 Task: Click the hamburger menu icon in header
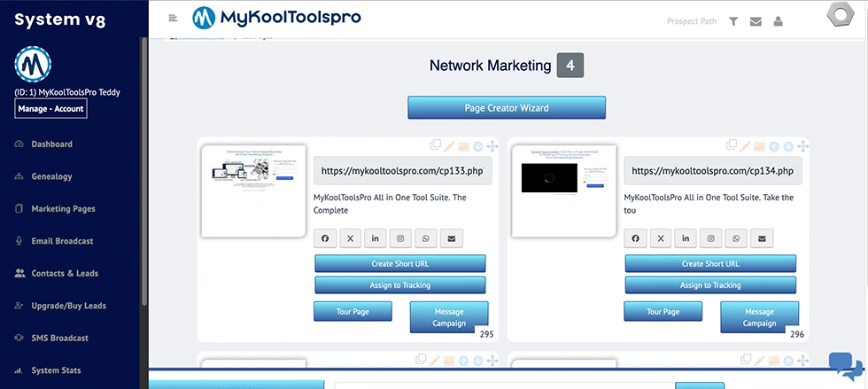pos(172,18)
